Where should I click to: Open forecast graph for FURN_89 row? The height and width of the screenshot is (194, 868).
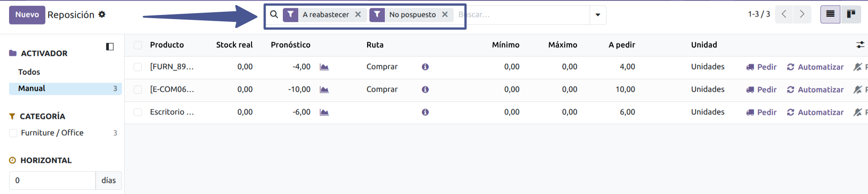[324, 67]
